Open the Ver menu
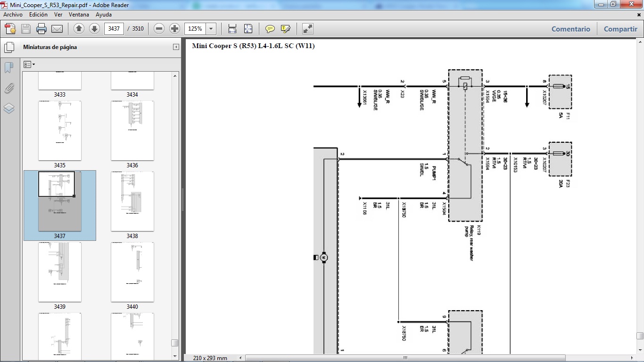 (x=58, y=15)
